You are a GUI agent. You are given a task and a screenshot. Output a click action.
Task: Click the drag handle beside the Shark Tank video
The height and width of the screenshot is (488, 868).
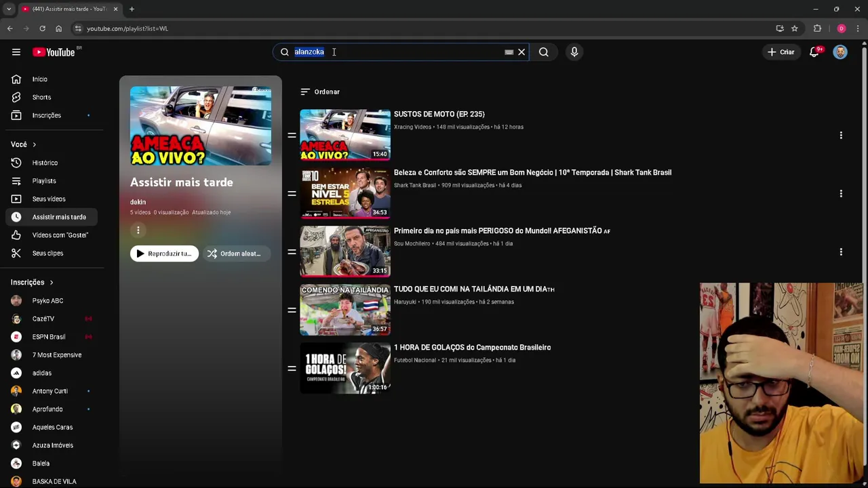coord(292,193)
